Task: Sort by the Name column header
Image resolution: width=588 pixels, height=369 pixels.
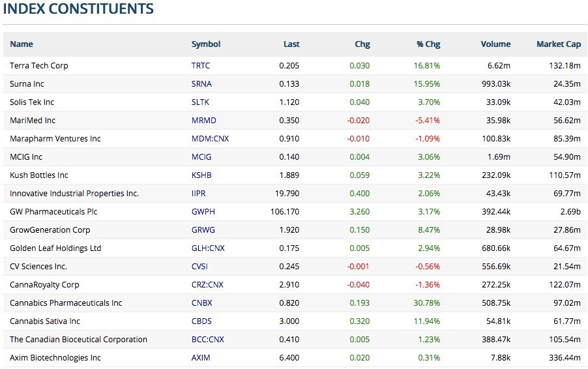Action: (x=22, y=44)
